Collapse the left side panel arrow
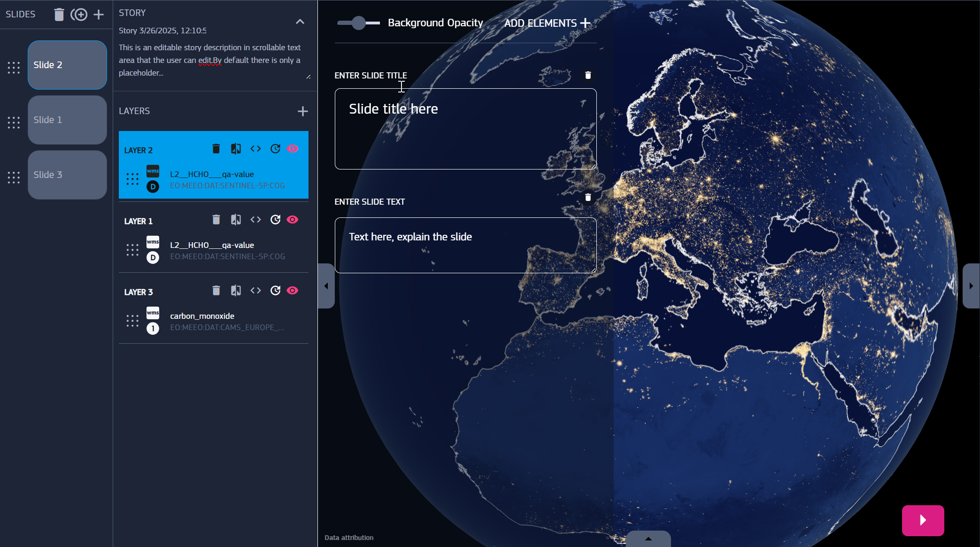Image resolution: width=980 pixels, height=547 pixels. click(326, 286)
